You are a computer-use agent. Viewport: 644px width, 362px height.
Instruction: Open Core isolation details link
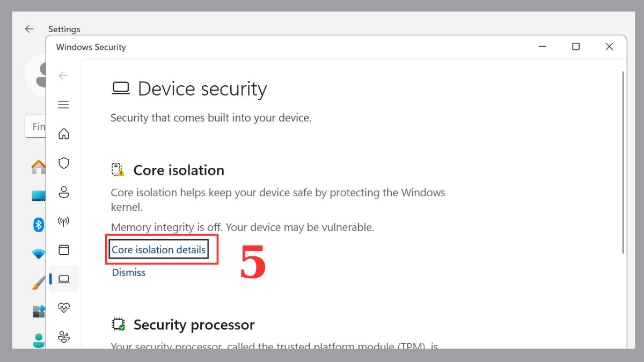coord(158,250)
